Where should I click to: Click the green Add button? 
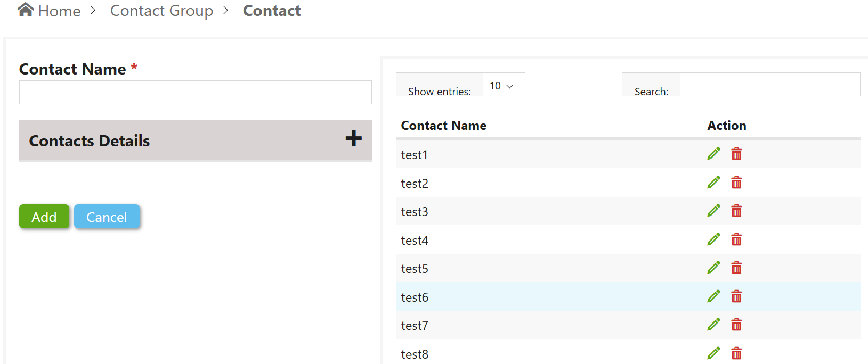tap(44, 217)
